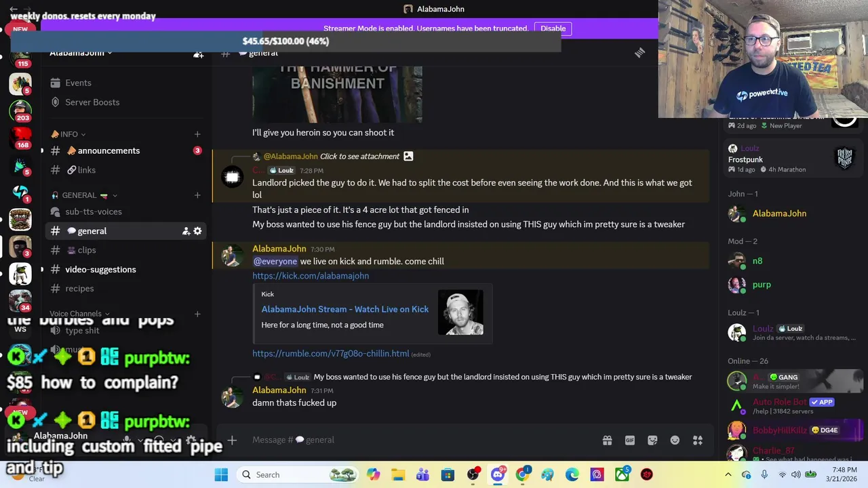
Task: Open emoji picker
Action: point(675,440)
